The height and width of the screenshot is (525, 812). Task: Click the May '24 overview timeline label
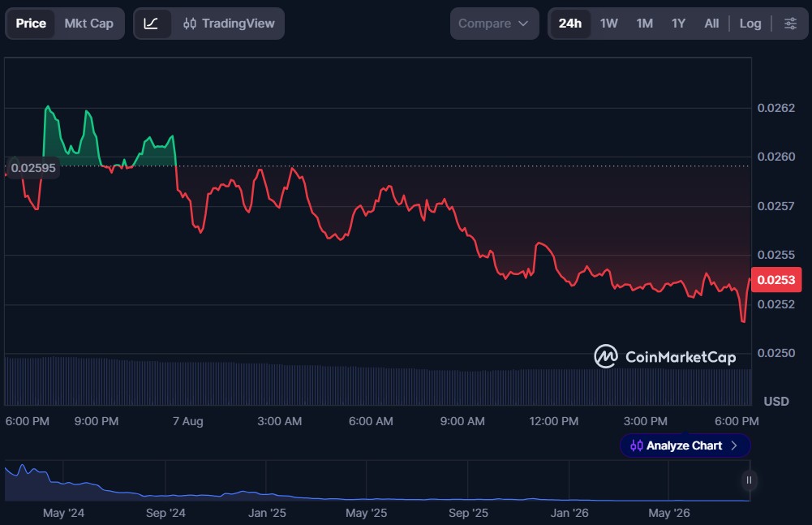pos(63,513)
